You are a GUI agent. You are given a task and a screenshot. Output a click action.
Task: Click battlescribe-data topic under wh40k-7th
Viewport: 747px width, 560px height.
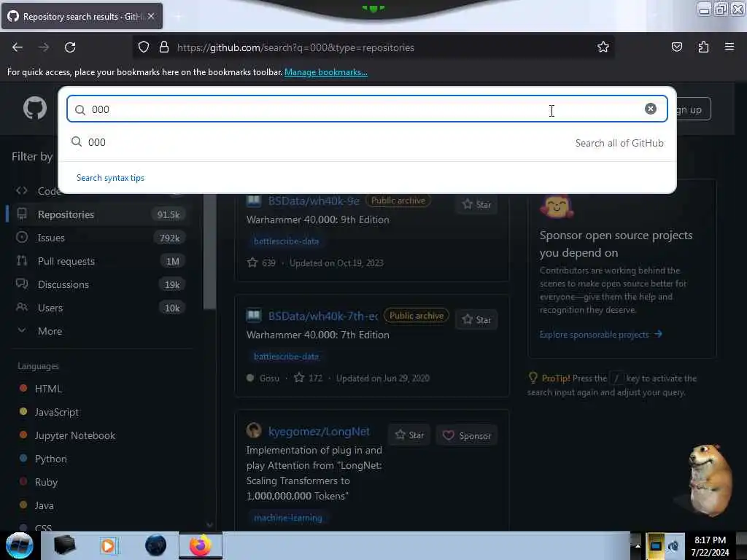coord(286,357)
